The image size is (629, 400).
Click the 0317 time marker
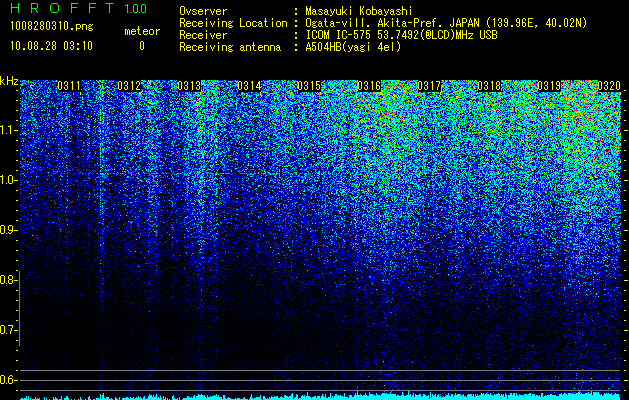pos(429,86)
